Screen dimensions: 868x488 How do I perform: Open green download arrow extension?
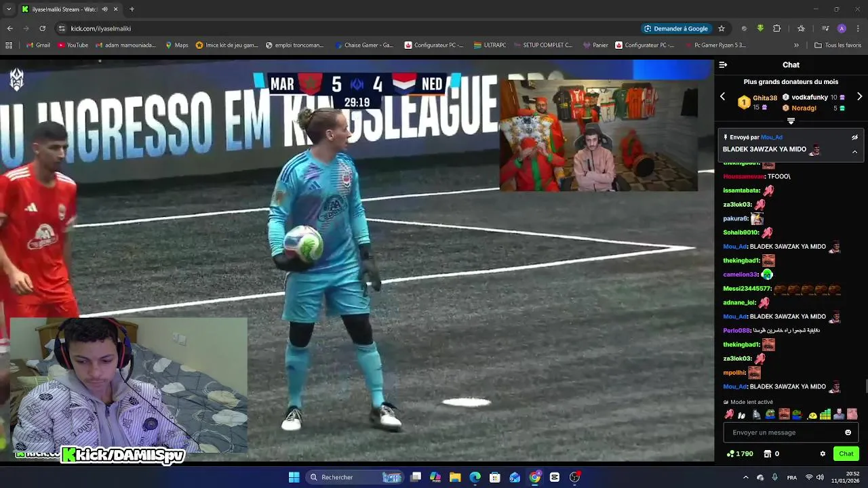pyautogui.click(x=760, y=28)
